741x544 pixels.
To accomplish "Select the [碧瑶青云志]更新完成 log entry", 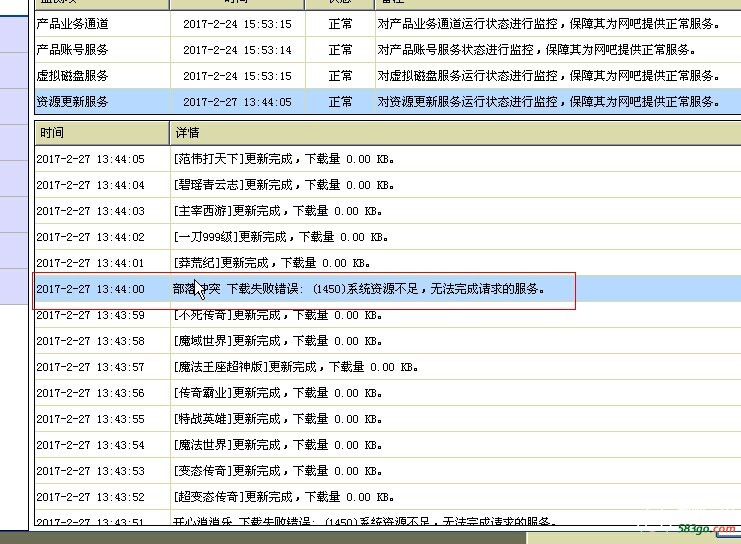I will point(284,185).
